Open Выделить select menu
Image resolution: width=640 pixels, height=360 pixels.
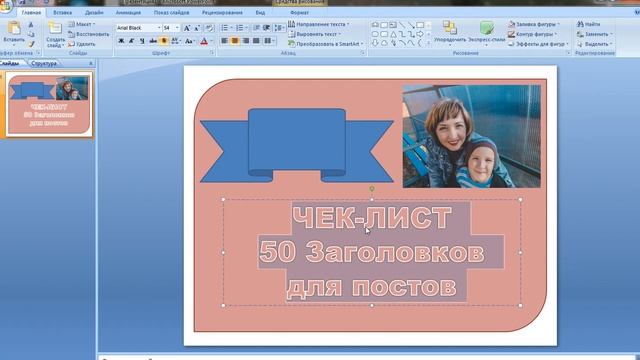click(x=595, y=44)
